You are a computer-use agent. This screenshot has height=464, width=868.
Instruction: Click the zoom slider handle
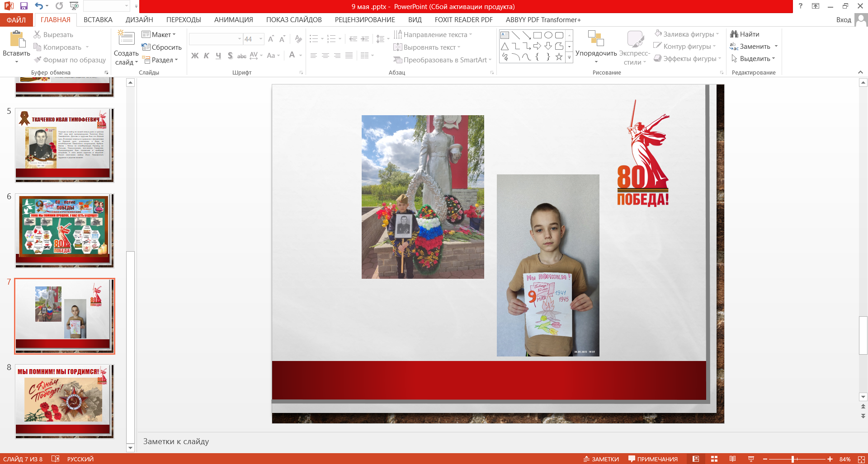coord(793,459)
